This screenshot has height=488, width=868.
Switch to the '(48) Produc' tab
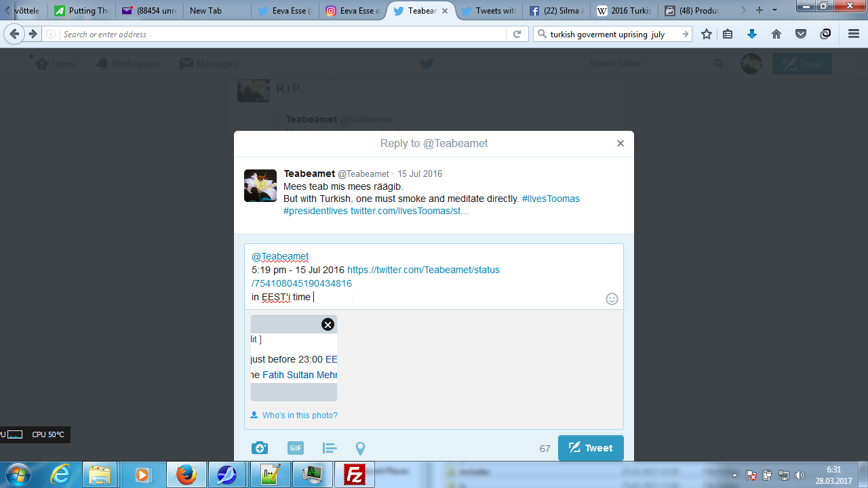[x=691, y=10]
